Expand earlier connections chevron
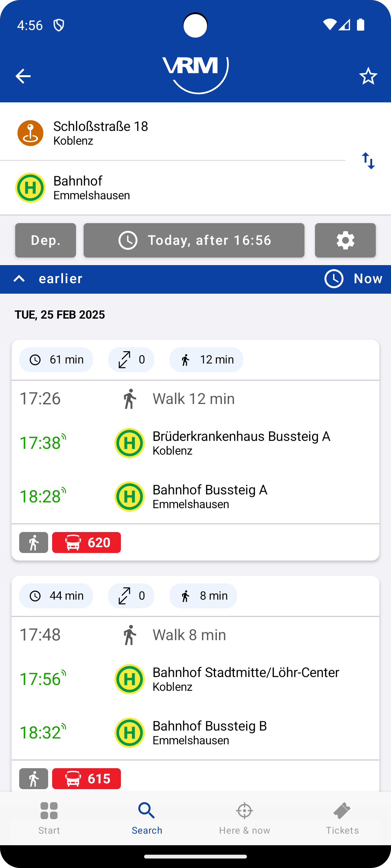The image size is (391, 868). tap(19, 278)
